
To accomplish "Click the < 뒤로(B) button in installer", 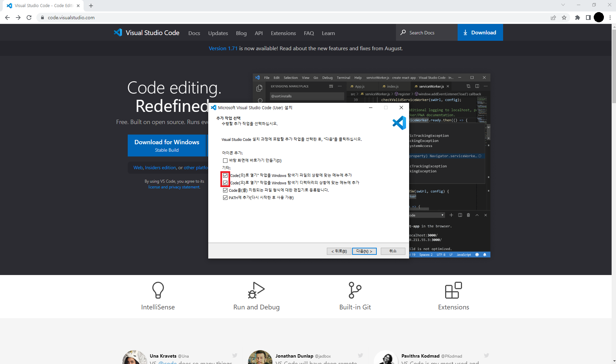I will [339, 251].
